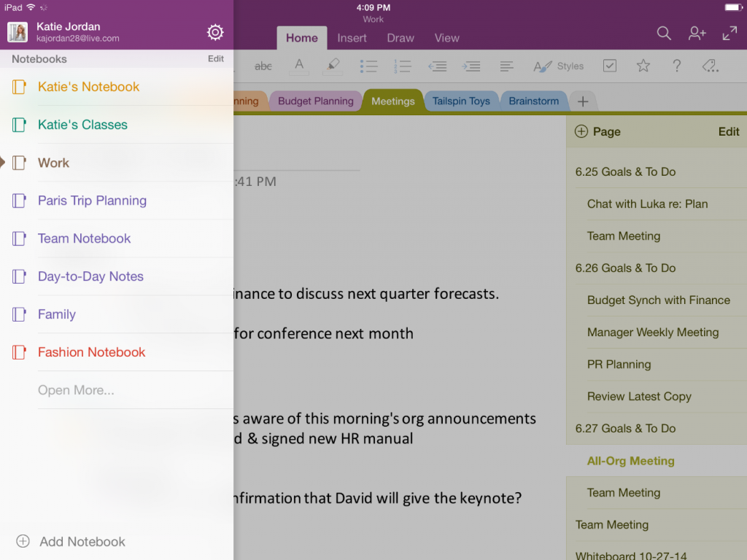
Task: Apply the text highlighter tool
Action: tap(333, 66)
